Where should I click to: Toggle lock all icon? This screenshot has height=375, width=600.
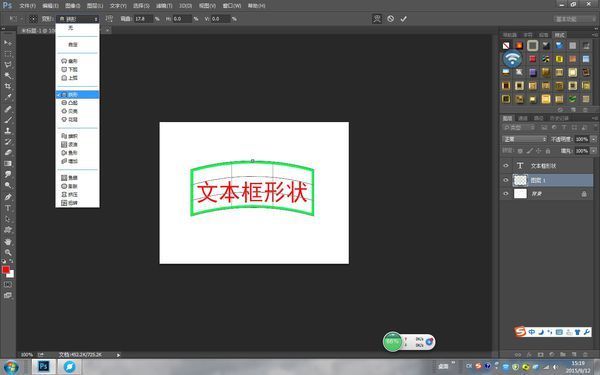pos(548,151)
